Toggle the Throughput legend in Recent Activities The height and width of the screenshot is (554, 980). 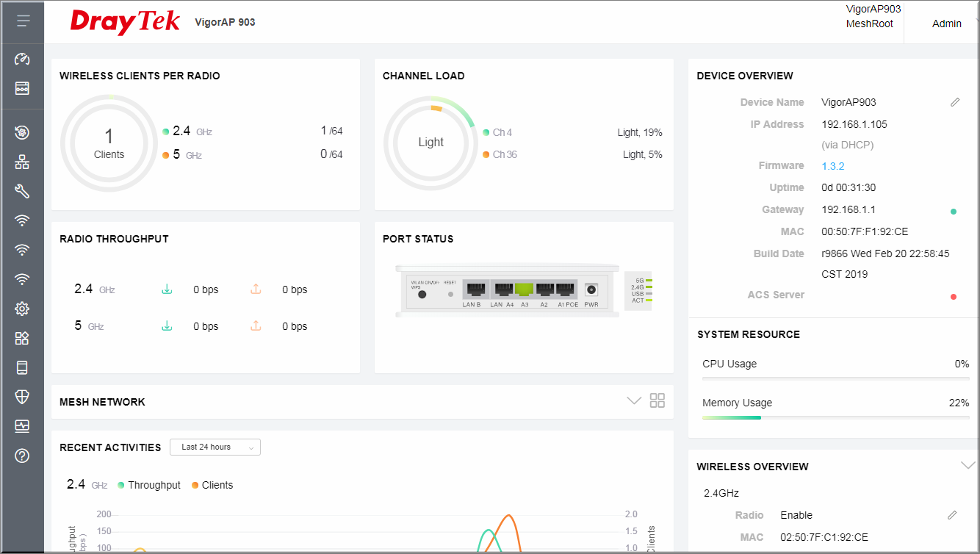149,485
